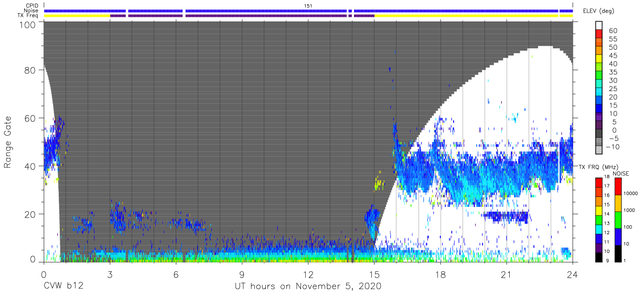Click the 10000 label on NOISE colorbar
The image size is (644, 297).
(631, 193)
